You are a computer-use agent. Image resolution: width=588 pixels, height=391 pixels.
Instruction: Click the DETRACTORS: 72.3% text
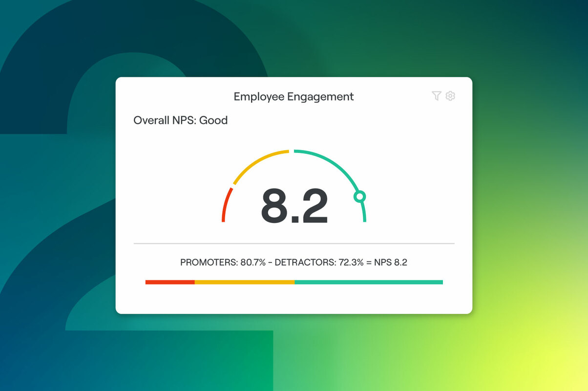318,262
